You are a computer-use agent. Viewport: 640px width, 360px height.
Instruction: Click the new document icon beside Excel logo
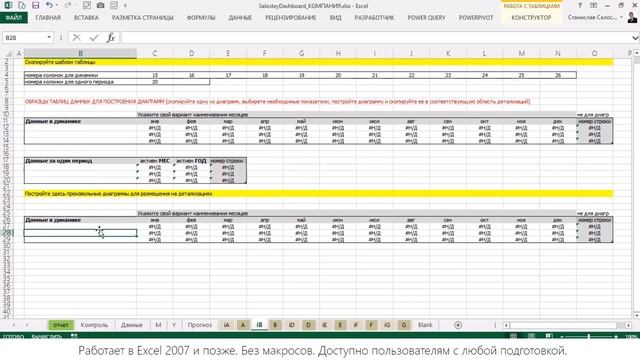(22, 5)
